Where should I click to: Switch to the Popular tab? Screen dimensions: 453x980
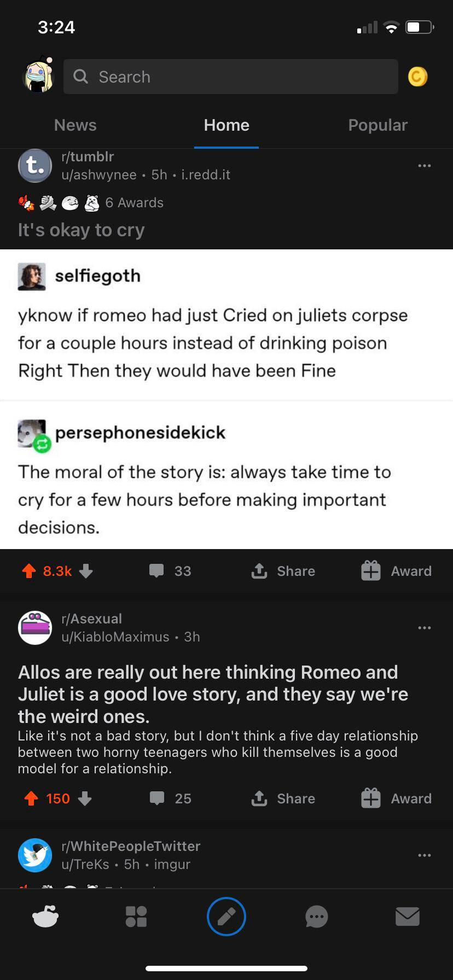coord(377,125)
